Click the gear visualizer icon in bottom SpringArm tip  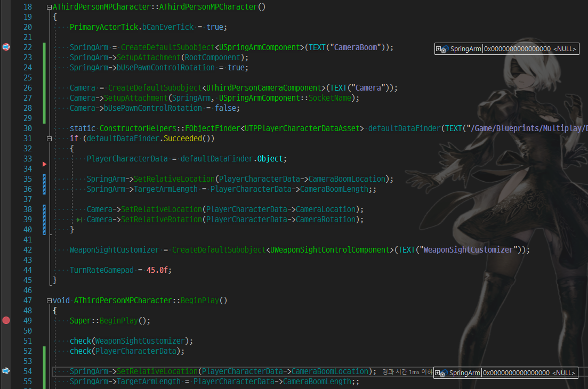(442, 375)
